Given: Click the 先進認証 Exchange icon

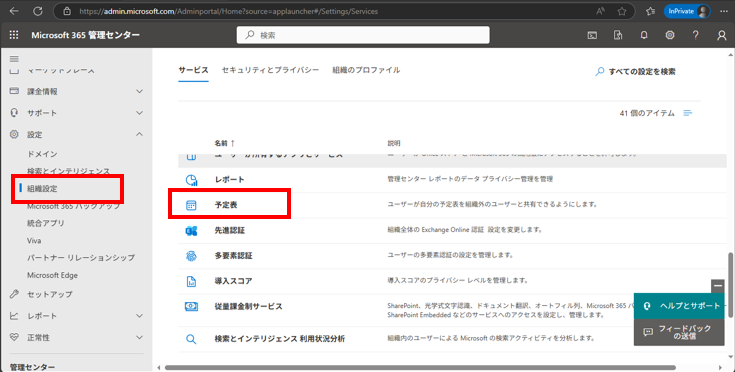Looking at the screenshot, I should click(x=191, y=231).
